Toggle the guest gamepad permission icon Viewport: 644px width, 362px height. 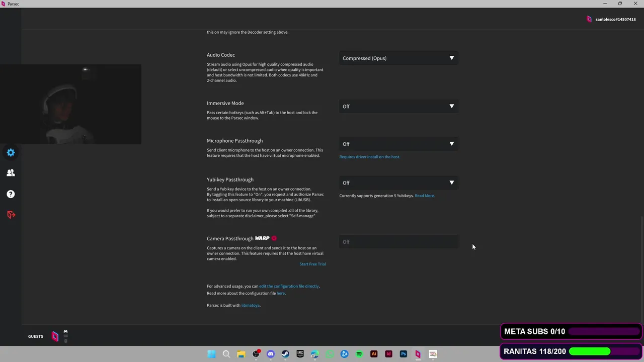[x=65, y=332]
